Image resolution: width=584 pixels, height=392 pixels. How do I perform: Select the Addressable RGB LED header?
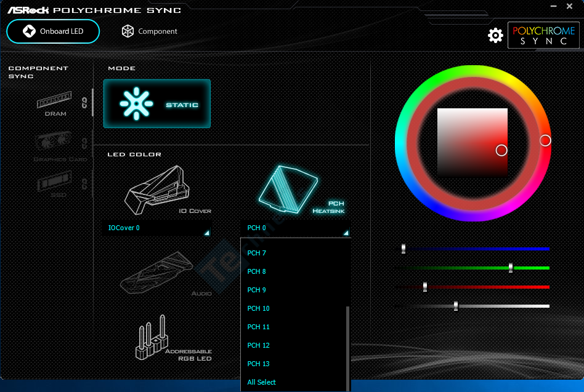pos(173,338)
